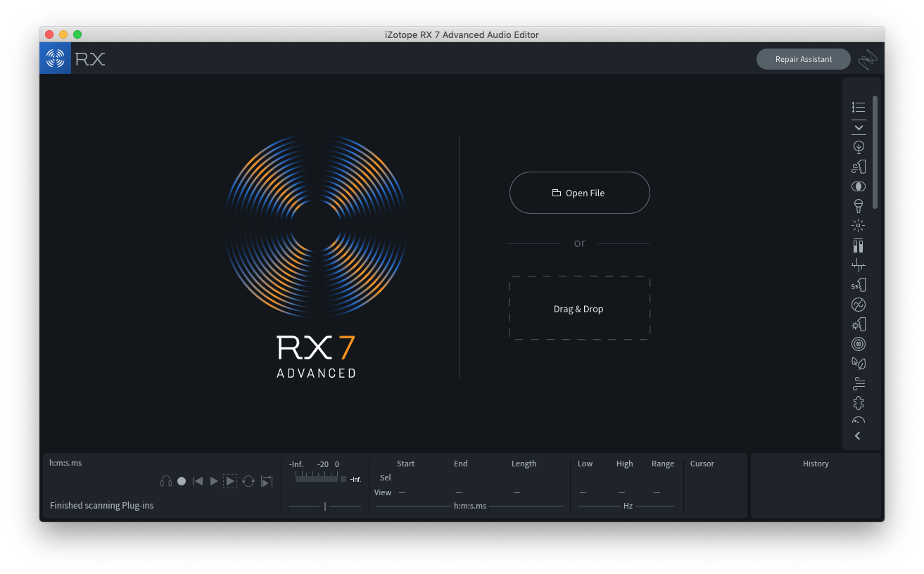
Task: Click the -Inf. peak level readout
Action: pos(355,480)
